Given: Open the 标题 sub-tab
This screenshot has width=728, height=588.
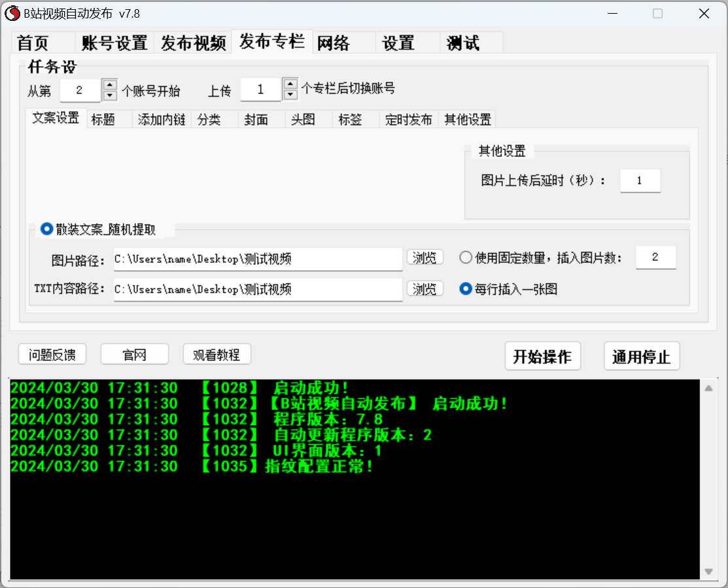Looking at the screenshot, I should (x=110, y=120).
